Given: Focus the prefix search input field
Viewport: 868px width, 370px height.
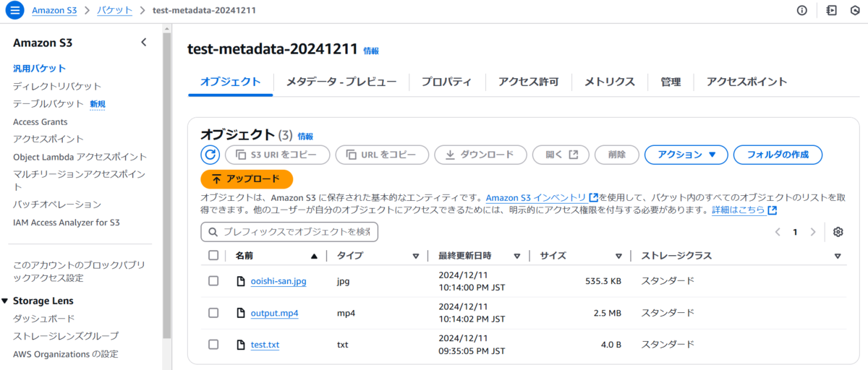Looking at the screenshot, I should click(x=289, y=232).
